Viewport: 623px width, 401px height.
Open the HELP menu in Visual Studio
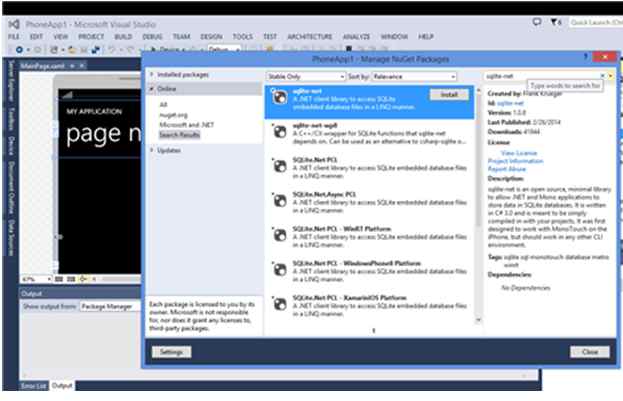coord(426,36)
